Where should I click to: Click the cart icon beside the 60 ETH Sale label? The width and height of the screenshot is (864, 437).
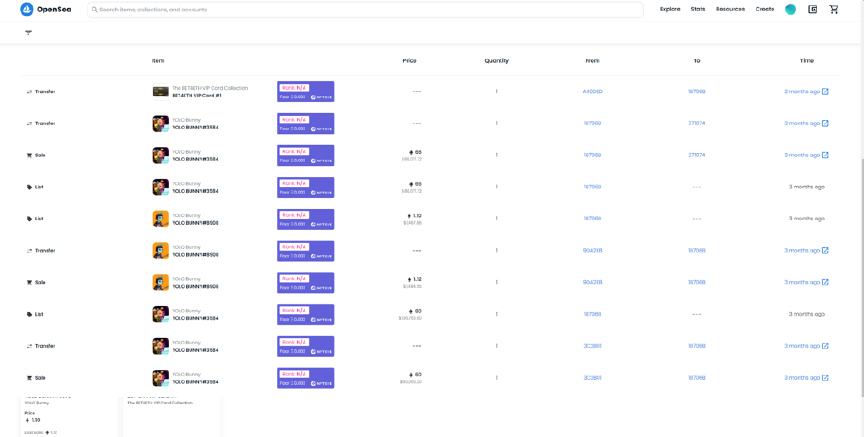(x=29, y=378)
